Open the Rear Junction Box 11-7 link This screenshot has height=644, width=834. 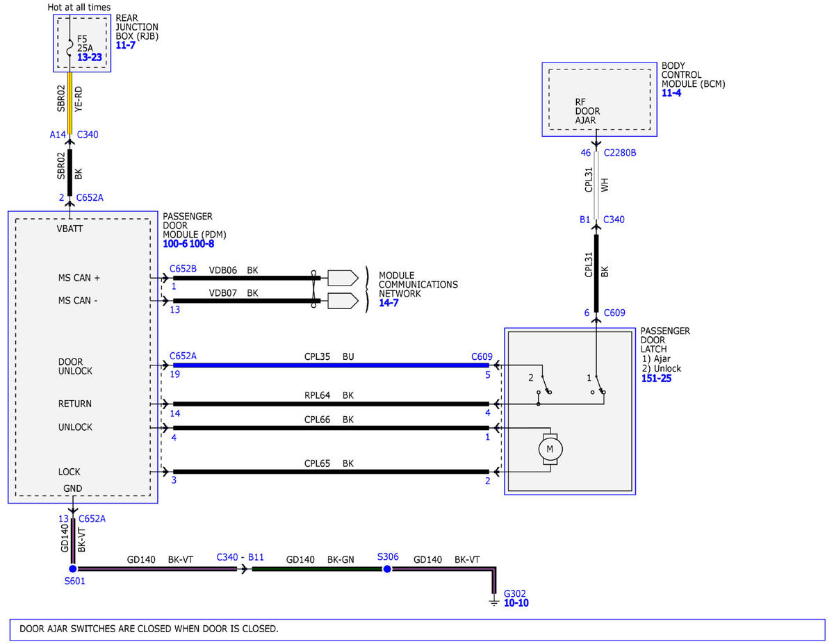126,45
